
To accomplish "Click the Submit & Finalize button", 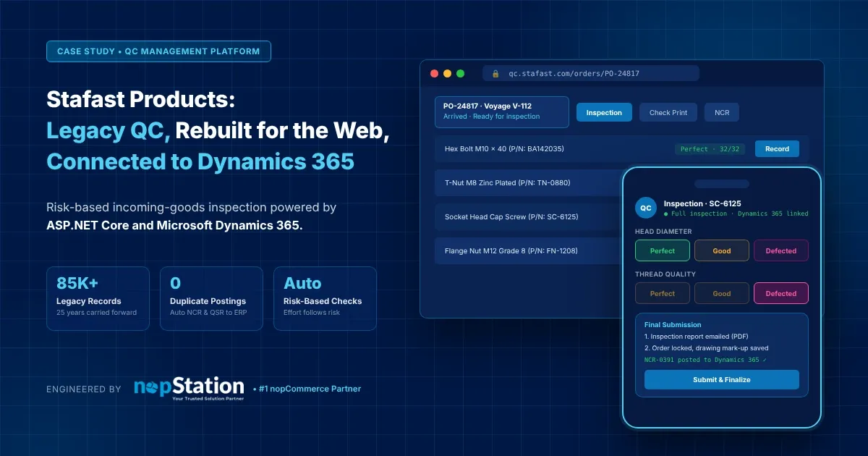I will pos(722,379).
